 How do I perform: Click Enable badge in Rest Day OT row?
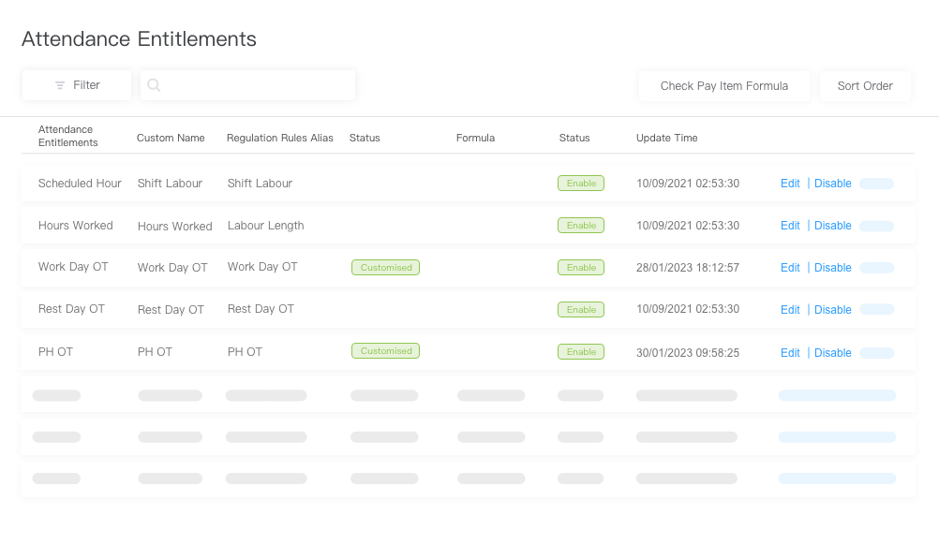(581, 309)
